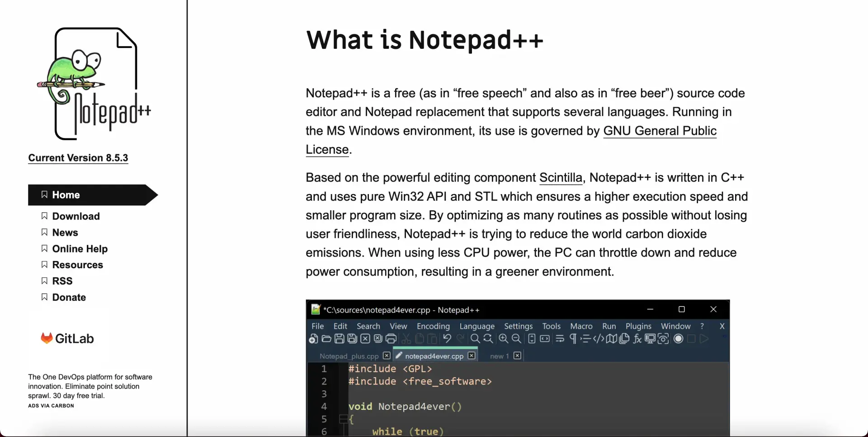Open the RSS sidebar link
The height and width of the screenshot is (437, 868).
62,281
